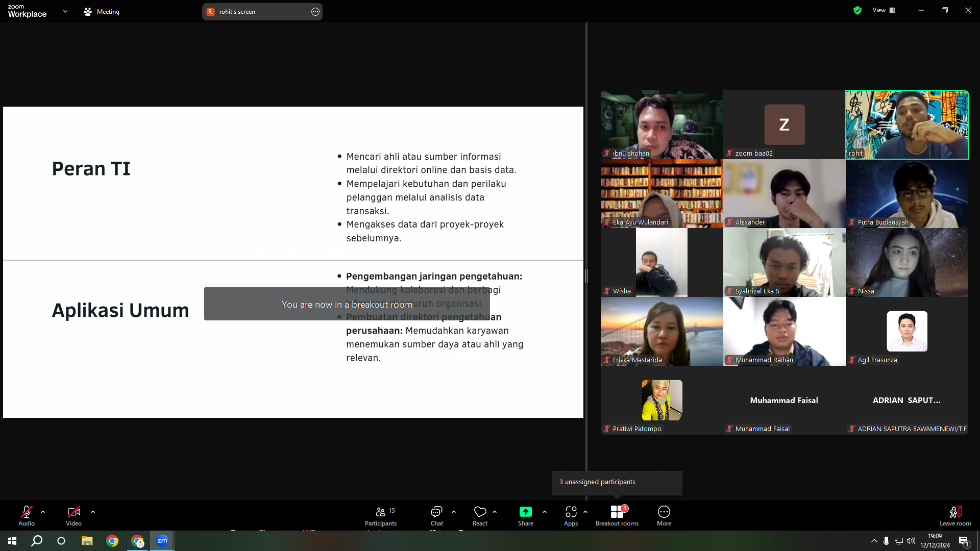
Task: Click the green Share screen button
Action: (x=526, y=515)
